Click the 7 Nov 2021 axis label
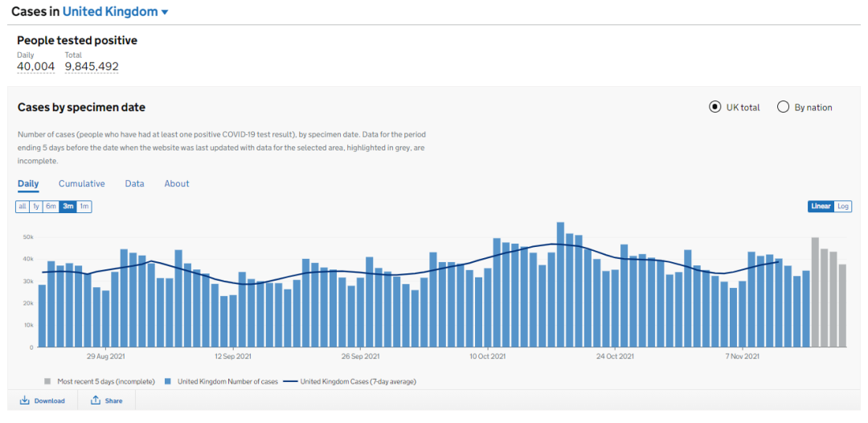This screenshot has width=868, height=423. click(x=743, y=356)
